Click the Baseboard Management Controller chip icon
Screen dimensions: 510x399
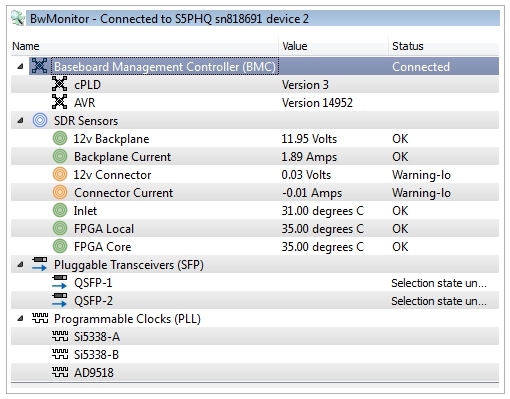click(x=39, y=66)
